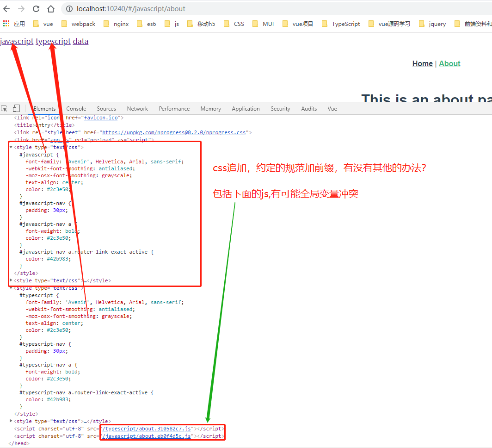
Task: Open the Vue DevTools tab
Action: (x=332, y=109)
